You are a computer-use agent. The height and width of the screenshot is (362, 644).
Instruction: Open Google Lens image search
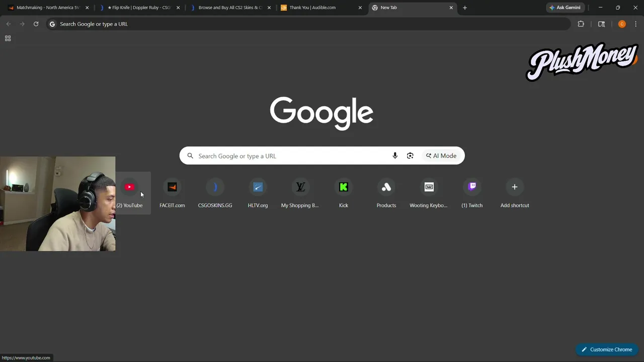point(410,156)
